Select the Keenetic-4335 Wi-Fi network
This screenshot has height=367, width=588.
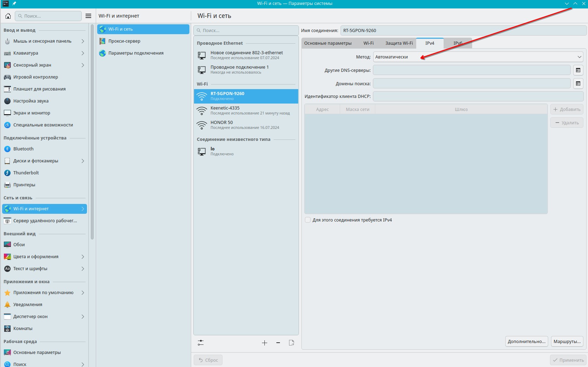point(246,111)
